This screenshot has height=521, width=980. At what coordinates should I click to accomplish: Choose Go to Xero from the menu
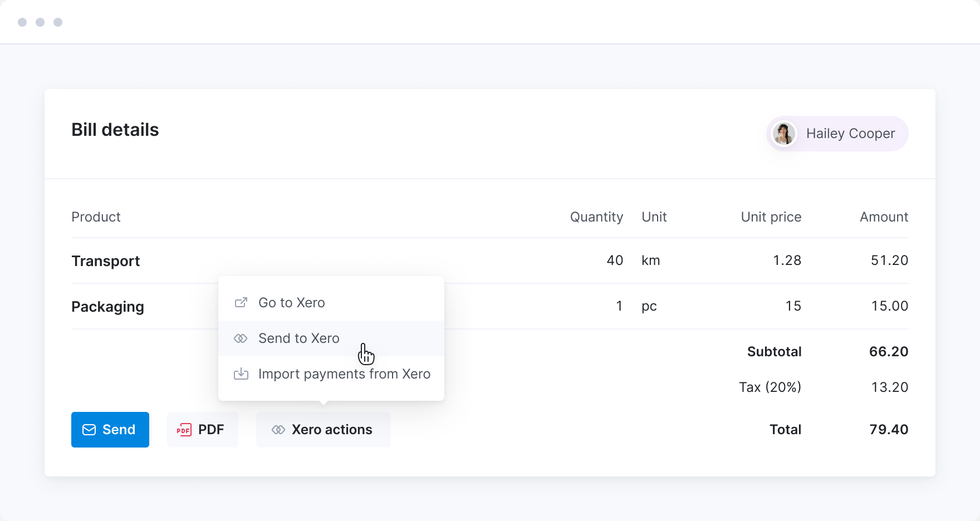click(292, 303)
